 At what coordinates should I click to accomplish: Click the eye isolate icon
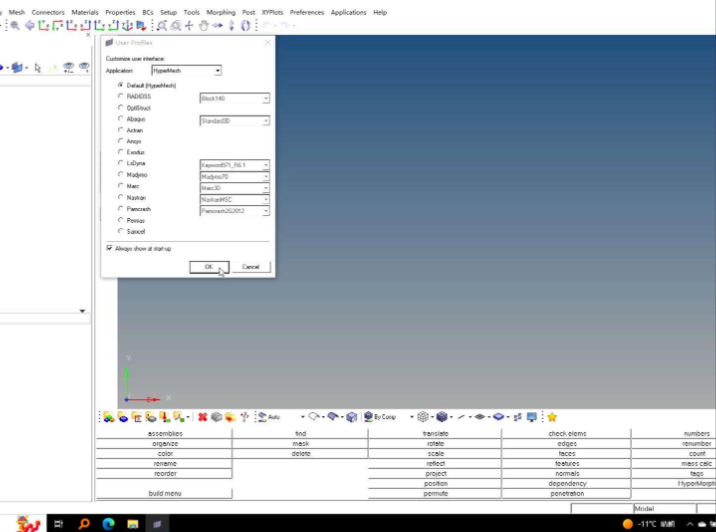pyautogui.click(x=84, y=67)
